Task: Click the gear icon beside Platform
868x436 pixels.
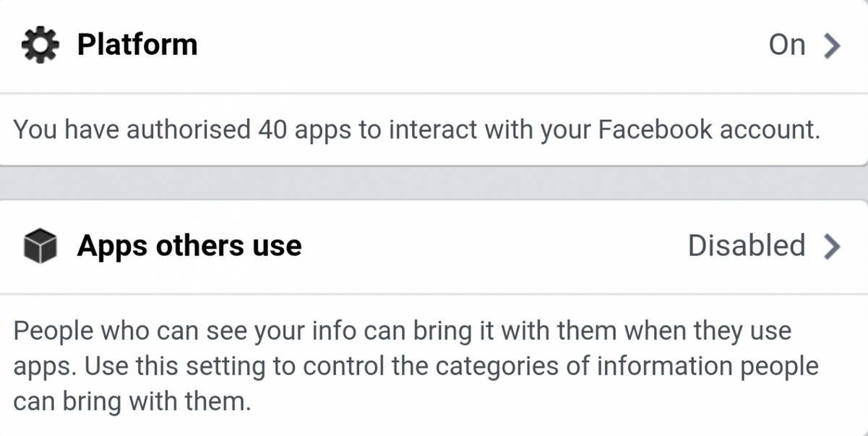Action: tap(38, 45)
